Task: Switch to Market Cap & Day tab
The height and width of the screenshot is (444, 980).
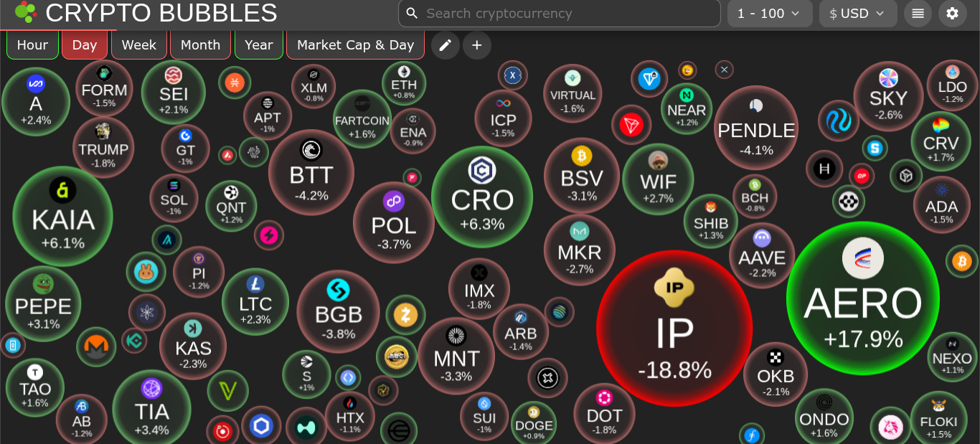Action: 356,44
